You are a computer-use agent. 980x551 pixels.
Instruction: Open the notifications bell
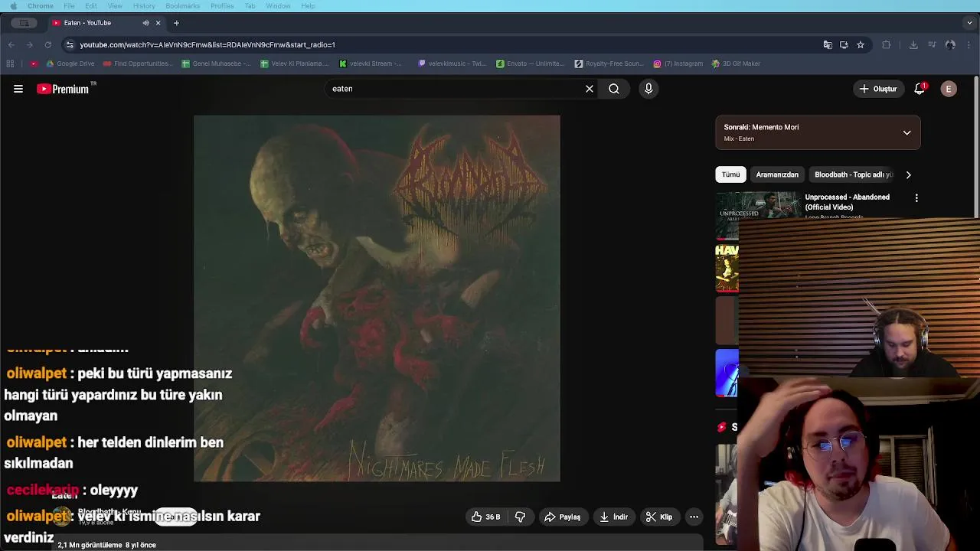pyautogui.click(x=920, y=89)
